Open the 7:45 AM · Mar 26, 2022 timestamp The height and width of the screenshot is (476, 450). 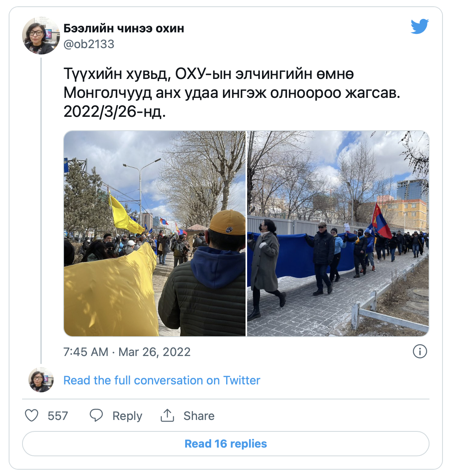pos(127,352)
